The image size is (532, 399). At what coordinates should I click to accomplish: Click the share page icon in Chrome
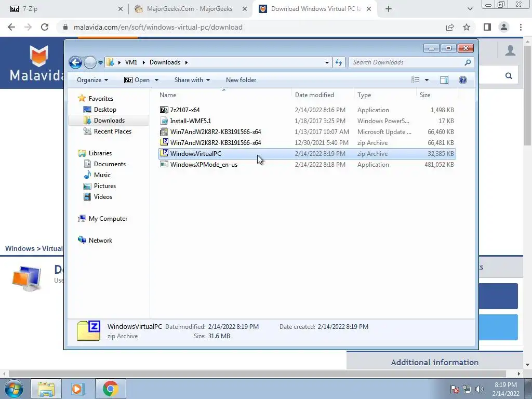(450, 27)
